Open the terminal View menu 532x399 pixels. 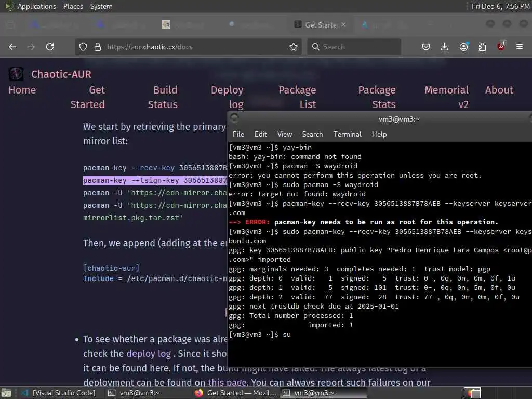pyautogui.click(x=285, y=134)
